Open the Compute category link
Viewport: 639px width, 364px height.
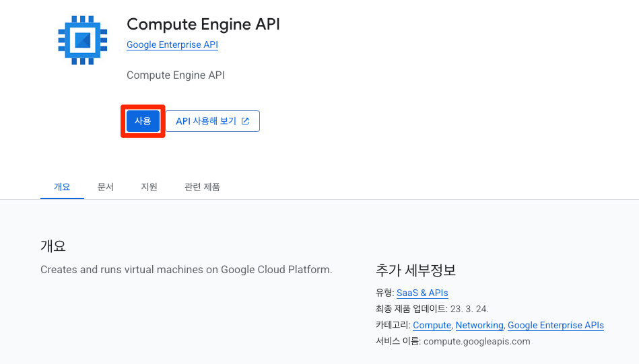point(432,326)
